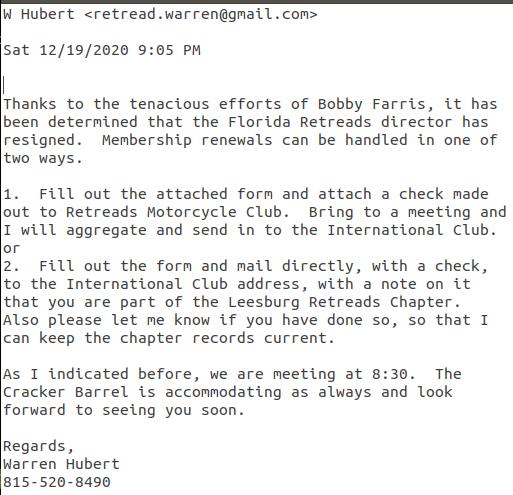513x495 pixels.
Task: Click the retread.warren@gmail.com email address
Action: pyautogui.click(x=200, y=15)
